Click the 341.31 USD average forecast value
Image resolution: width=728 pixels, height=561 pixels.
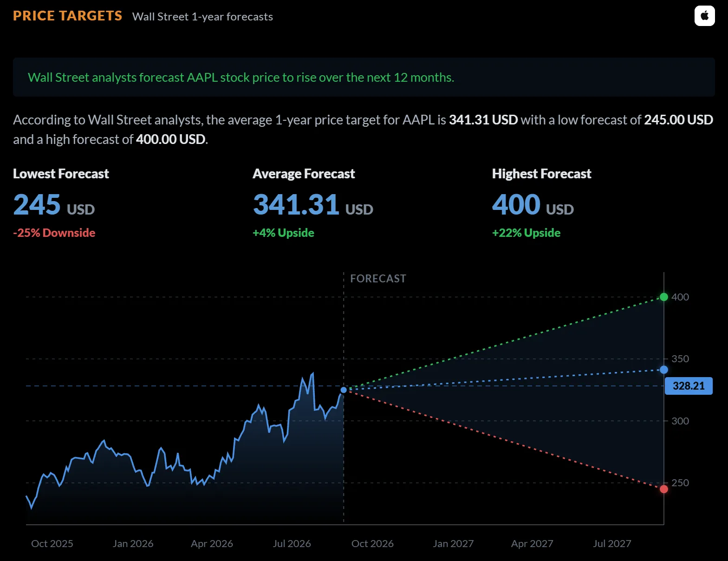point(313,205)
